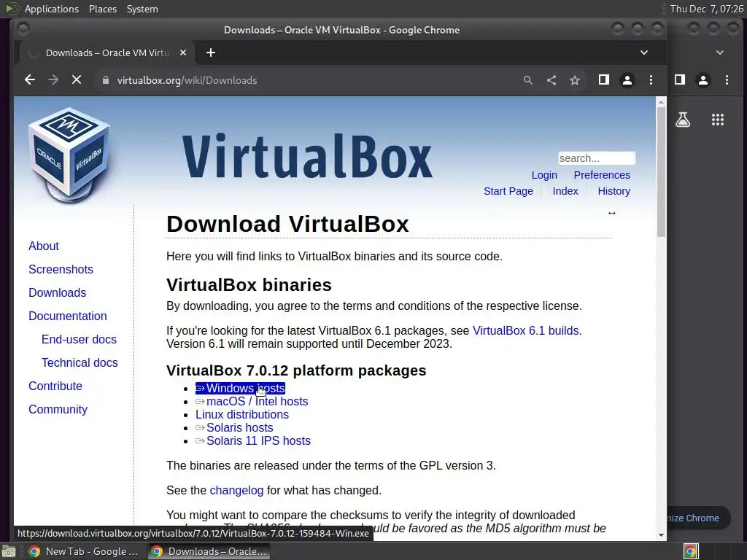Download the Solaris 11 IPS hosts package

tap(252, 441)
